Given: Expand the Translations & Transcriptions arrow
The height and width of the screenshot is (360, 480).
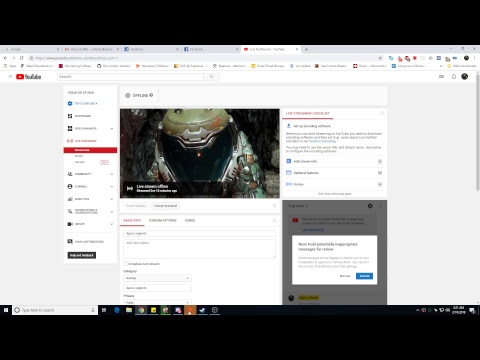Looking at the screenshot, I should tap(111, 212).
